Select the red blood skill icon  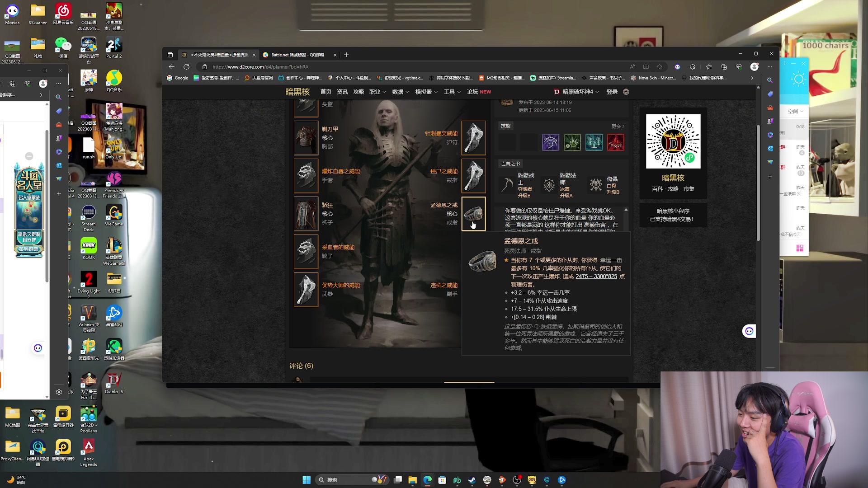[616, 142]
